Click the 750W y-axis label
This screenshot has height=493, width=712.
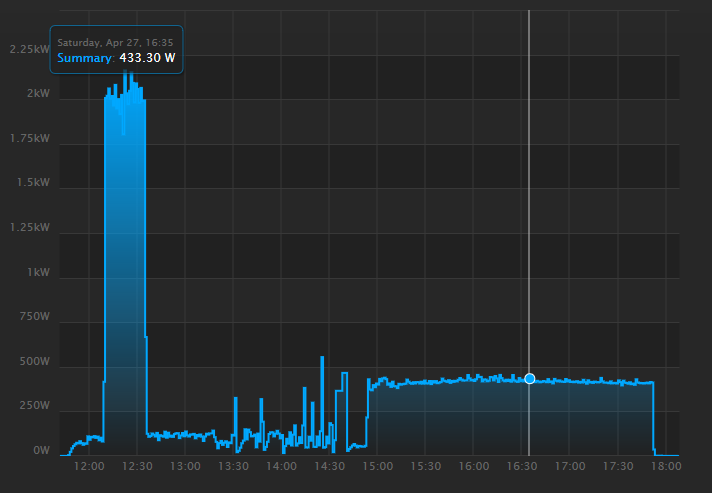pos(35,316)
